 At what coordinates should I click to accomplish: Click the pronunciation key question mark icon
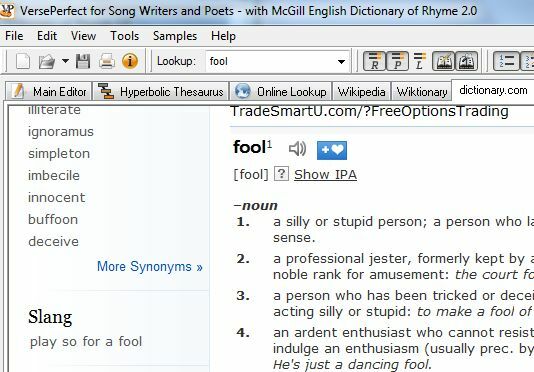[281, 174]
